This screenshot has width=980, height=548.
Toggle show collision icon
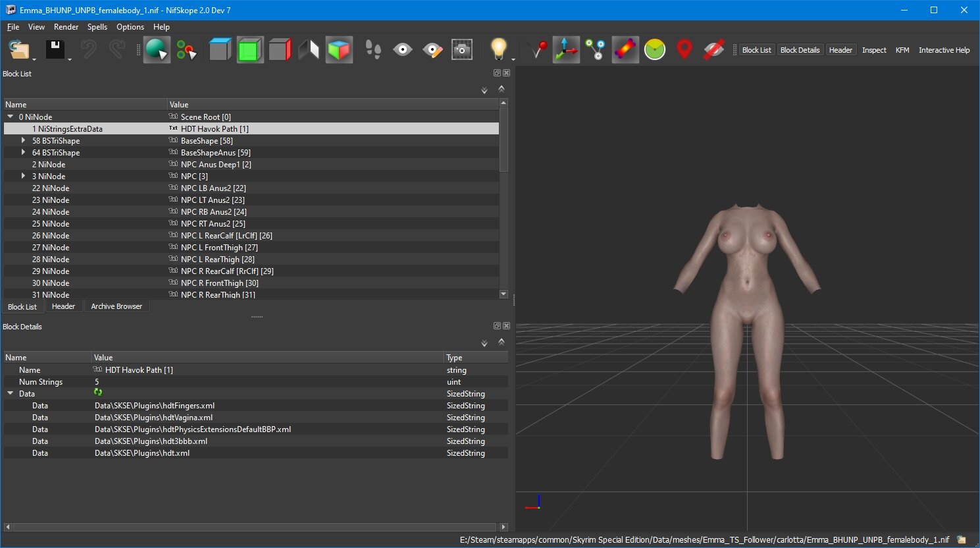click(625, 50)
